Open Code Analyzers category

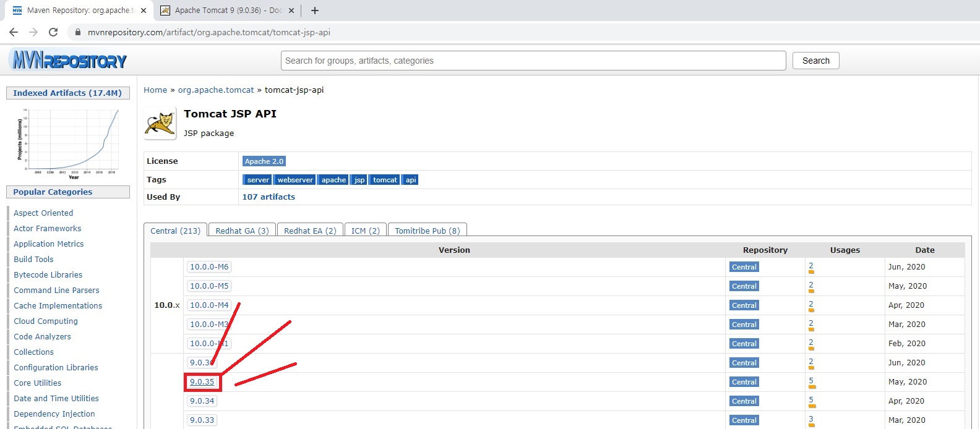42,336
